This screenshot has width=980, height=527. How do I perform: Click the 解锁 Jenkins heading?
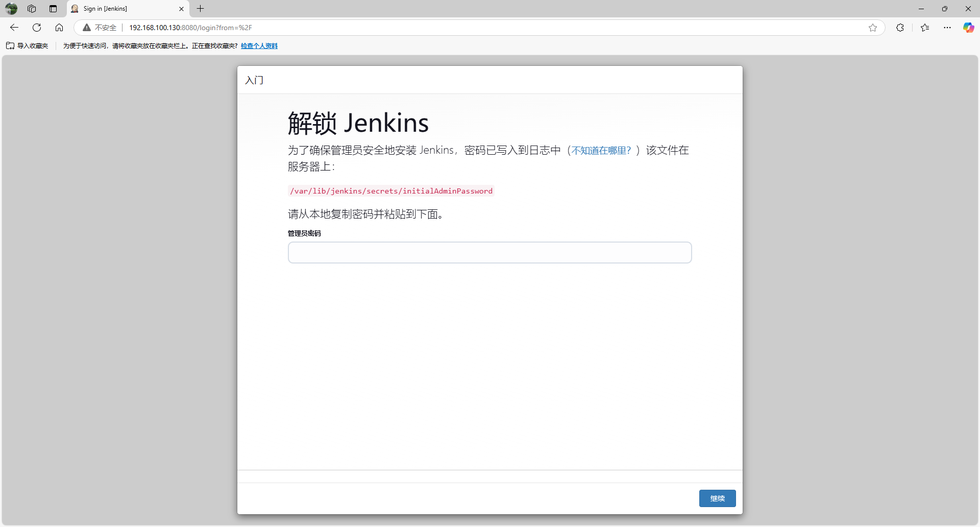pos(358,123)
